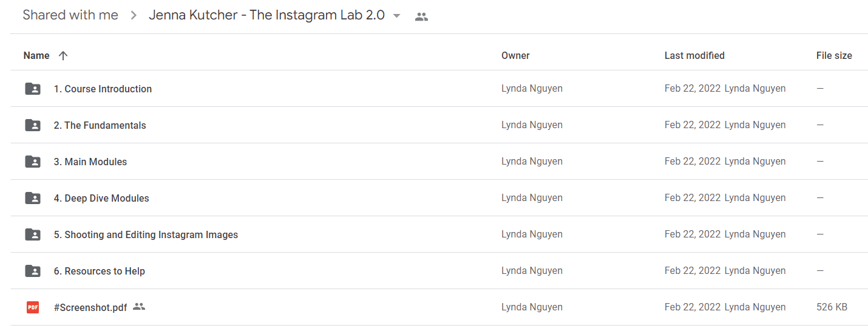Click the Fundamentals shared folder icon

33,125
